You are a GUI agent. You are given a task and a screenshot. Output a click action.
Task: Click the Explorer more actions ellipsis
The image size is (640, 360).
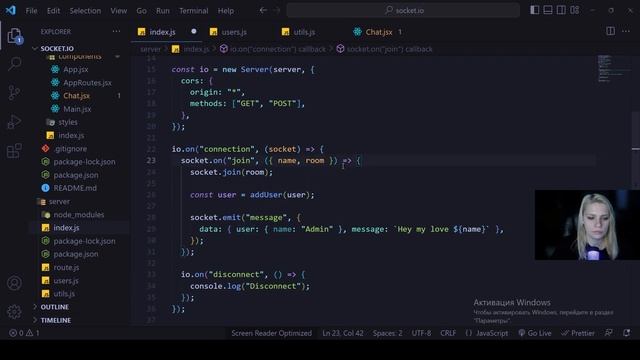tap(116, 31)
